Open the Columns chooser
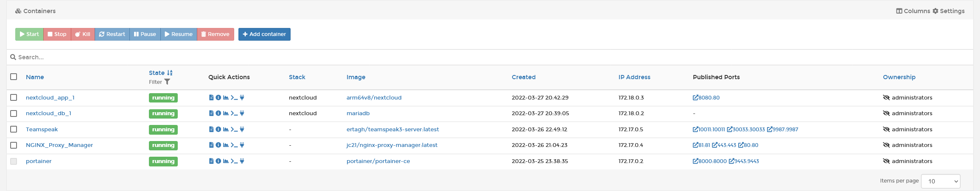Viewport: 980px width, 191px height. click(913, 11)
